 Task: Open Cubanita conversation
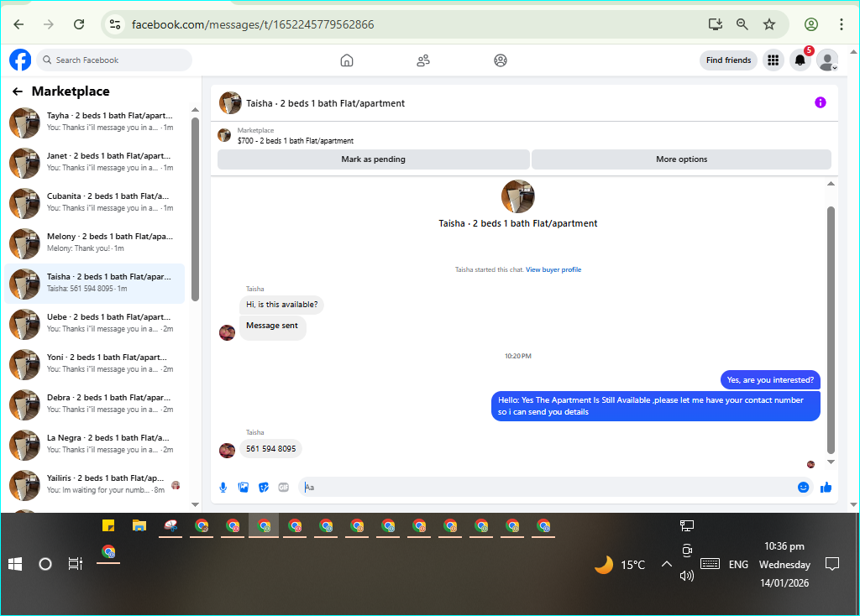point(94,203)
